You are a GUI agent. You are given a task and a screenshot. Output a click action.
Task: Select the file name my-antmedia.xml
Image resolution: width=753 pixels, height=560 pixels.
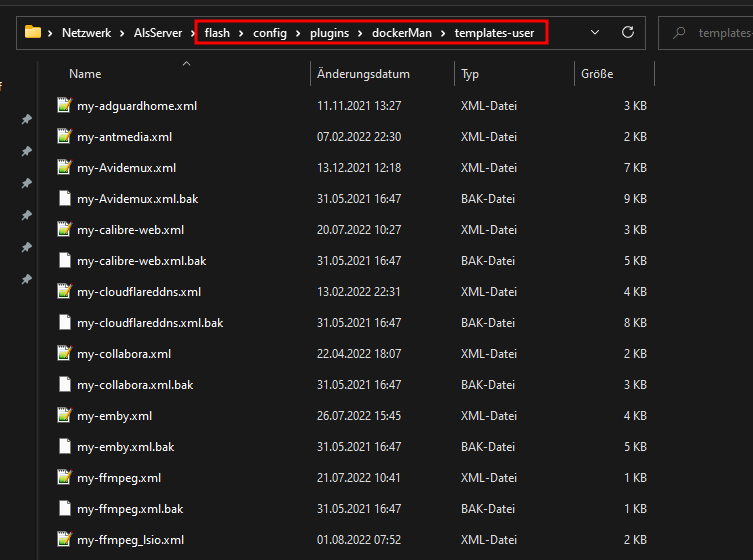click(124, 137)
